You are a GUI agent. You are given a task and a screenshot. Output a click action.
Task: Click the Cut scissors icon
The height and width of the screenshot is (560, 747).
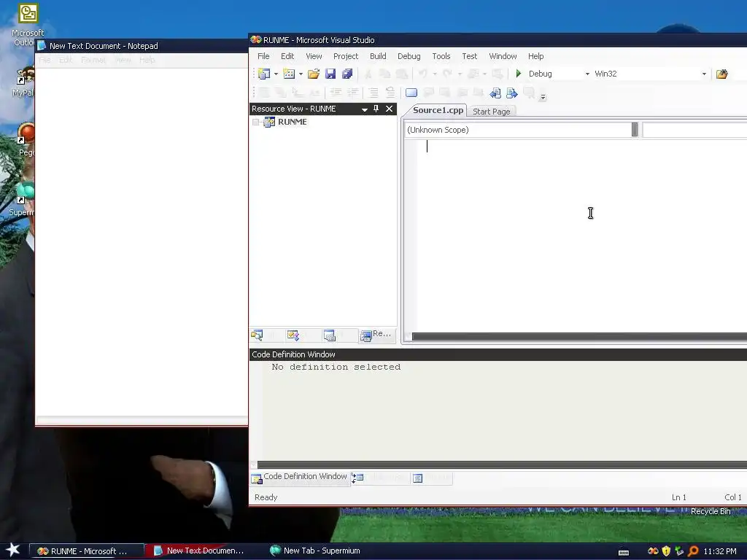click(368, 74)
